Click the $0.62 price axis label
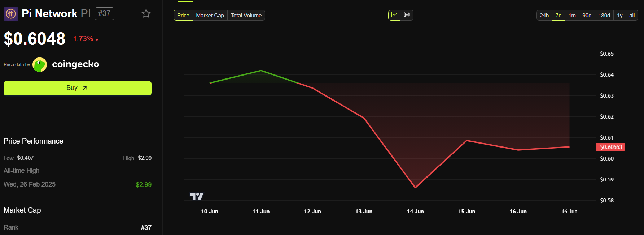 tap(607, 117)
